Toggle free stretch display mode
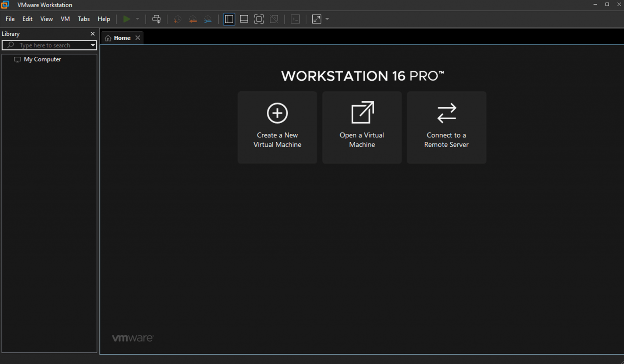The height and width of the screenshot is (364, 624). (316, 19)
